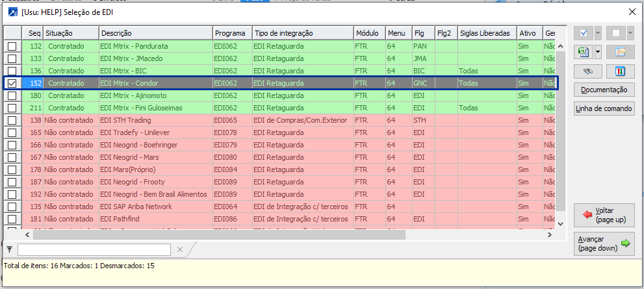Screen dimensions: 644x289
Task: Check the box for EDI Pathfind
Action: 12,219
